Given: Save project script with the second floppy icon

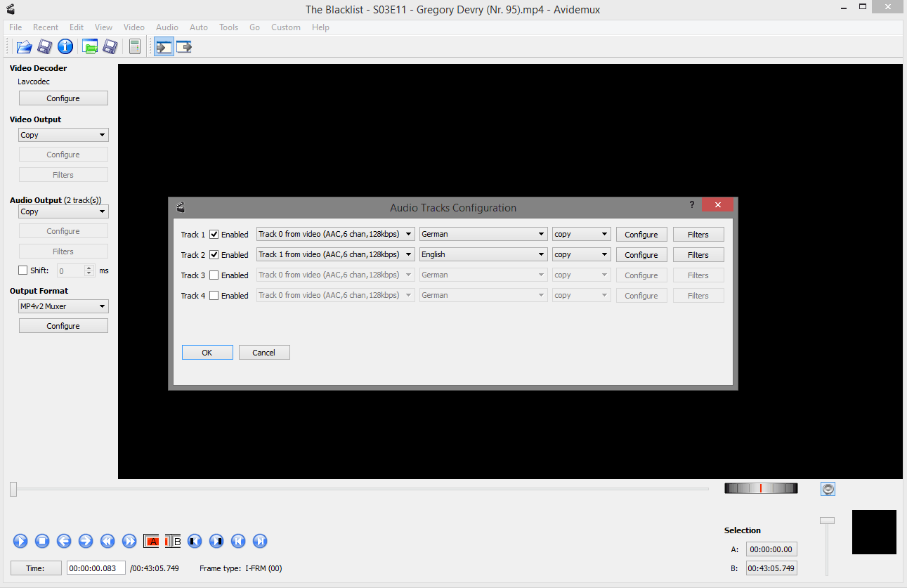Looking at the screenshot, I should 110,47.
